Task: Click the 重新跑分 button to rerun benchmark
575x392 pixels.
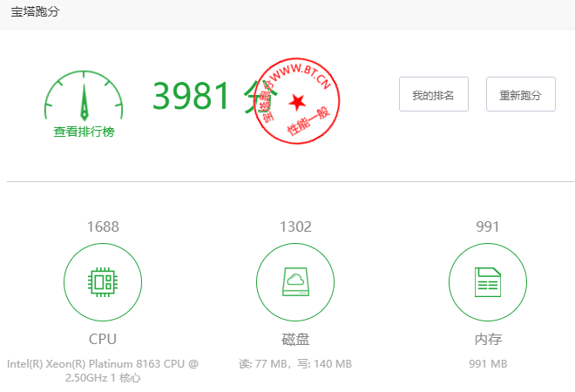Action: tap(521, 94)
